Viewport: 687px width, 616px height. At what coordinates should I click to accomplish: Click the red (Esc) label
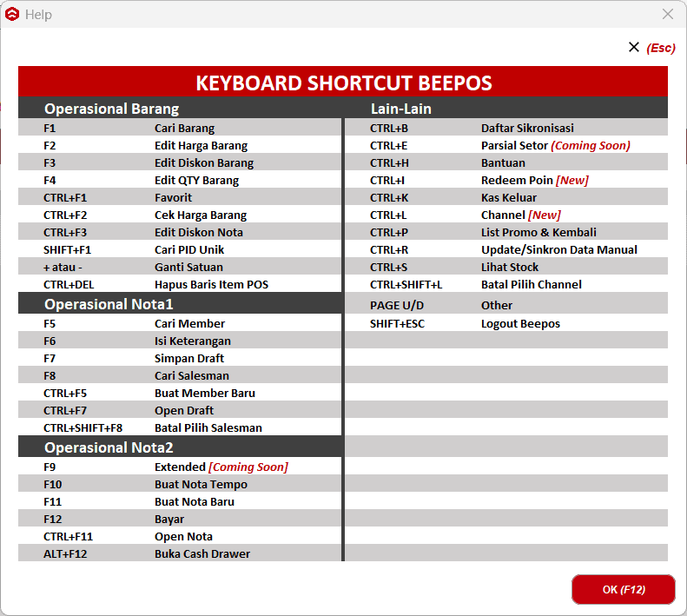point(661,48)
